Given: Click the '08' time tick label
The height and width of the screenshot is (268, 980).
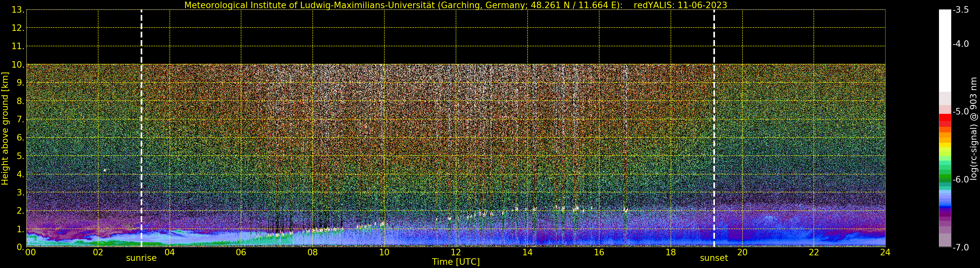Looking at the screenshot, I should click(x=312, y=252).
